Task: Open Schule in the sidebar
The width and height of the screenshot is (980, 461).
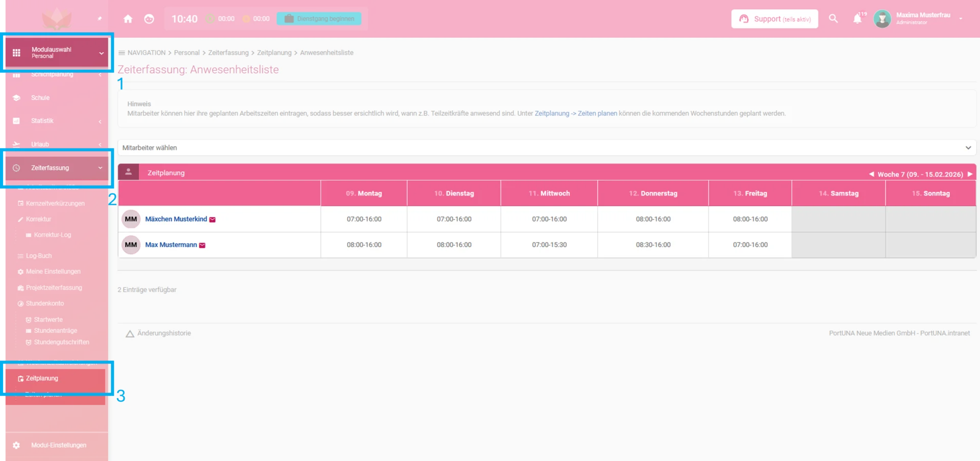Action: point(40,98)
